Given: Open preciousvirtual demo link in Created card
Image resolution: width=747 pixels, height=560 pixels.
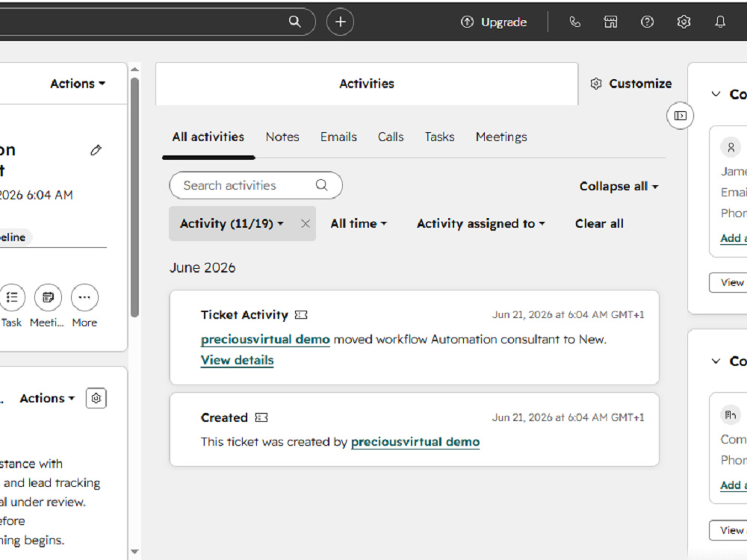Looking at the screenshot, I should click(415, 442).
